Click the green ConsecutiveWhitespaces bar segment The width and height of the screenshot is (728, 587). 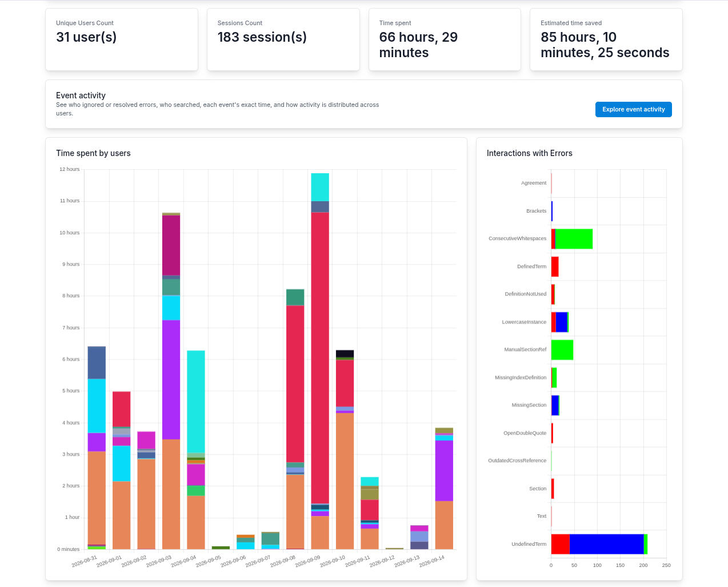[574, 239]
